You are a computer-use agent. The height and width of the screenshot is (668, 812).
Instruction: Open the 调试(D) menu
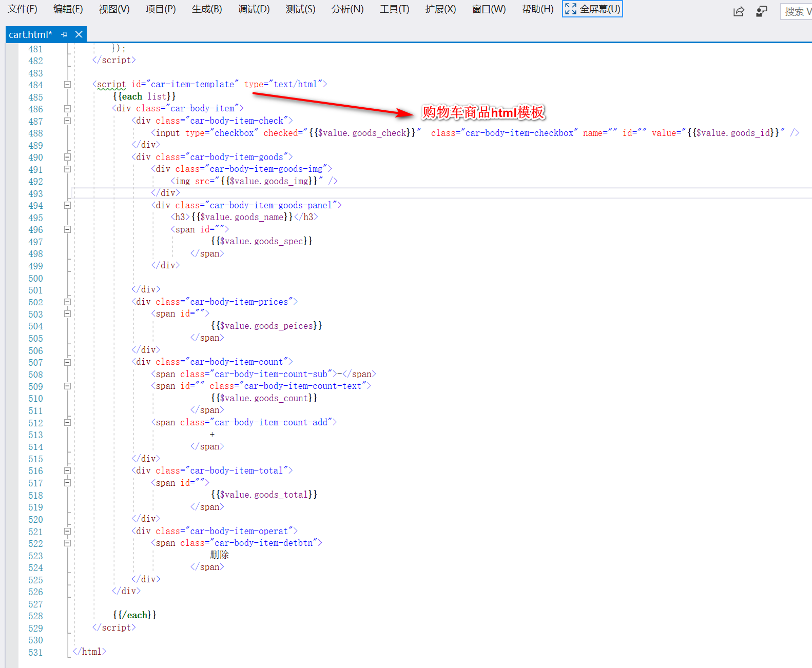coord(254,9)
